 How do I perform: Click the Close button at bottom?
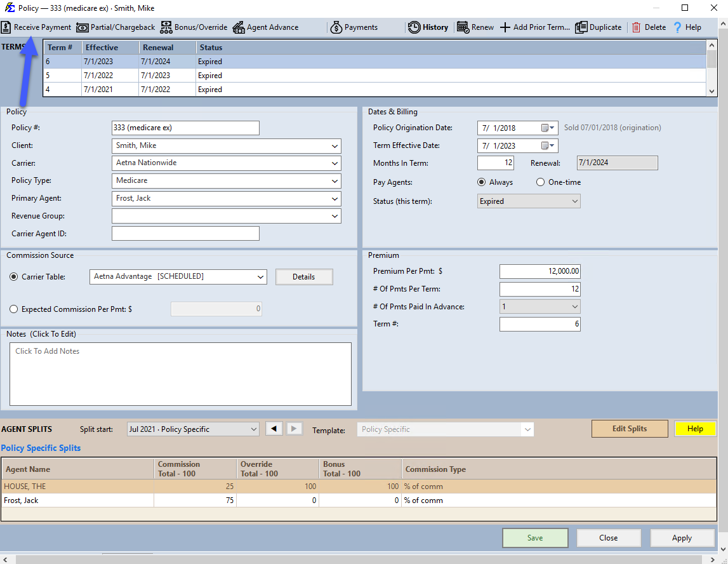pyautogui.click(x=608, y=538)
